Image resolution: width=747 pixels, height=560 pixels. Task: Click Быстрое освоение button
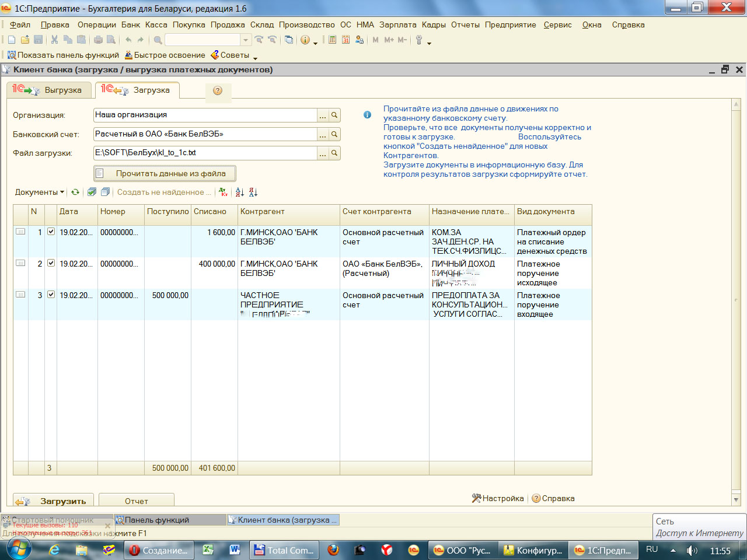(165, 55)
